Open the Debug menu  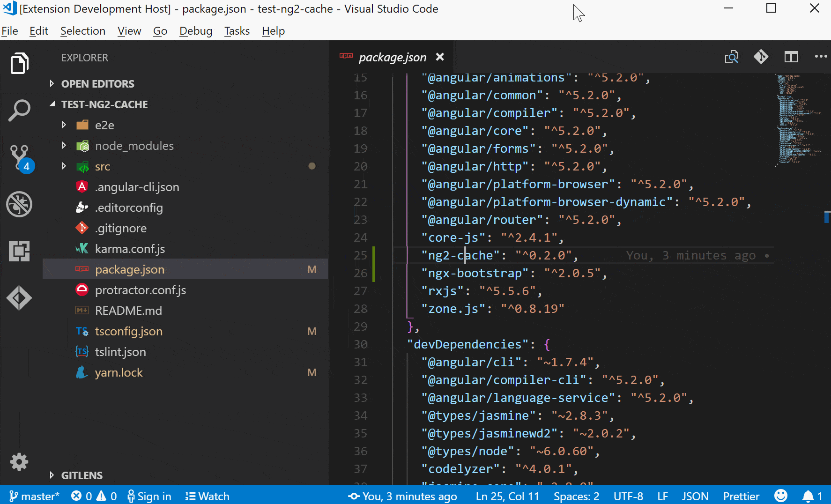point(196,31)
